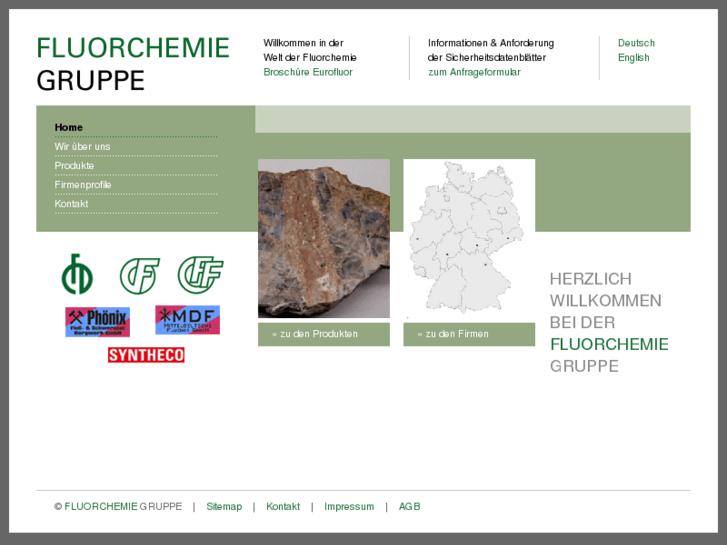Image resolution: width=727 pixels, height=545 pixels.
Task: Go to zu den Produkten
Action: click(x=324, y=334)
